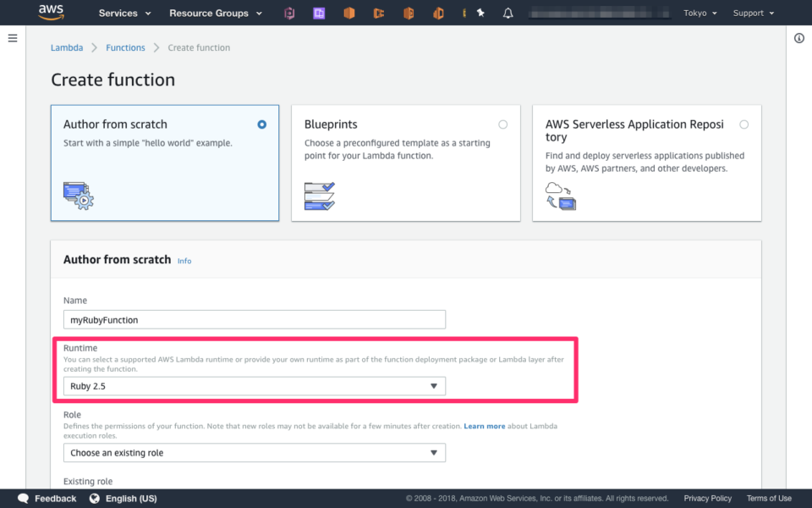Screen dimensions: 812x508
Task: Open the info panel icon at top right
Action: click(799, 37)
